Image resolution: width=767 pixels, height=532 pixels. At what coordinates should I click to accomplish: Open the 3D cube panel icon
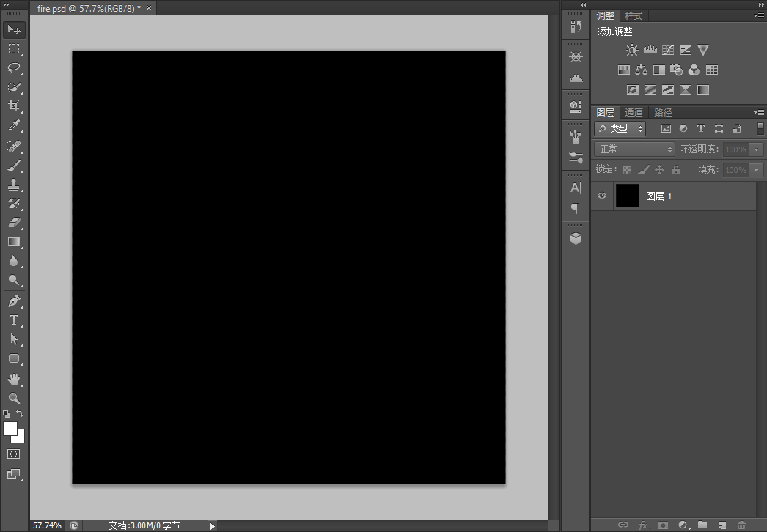[x=576, y=239]
